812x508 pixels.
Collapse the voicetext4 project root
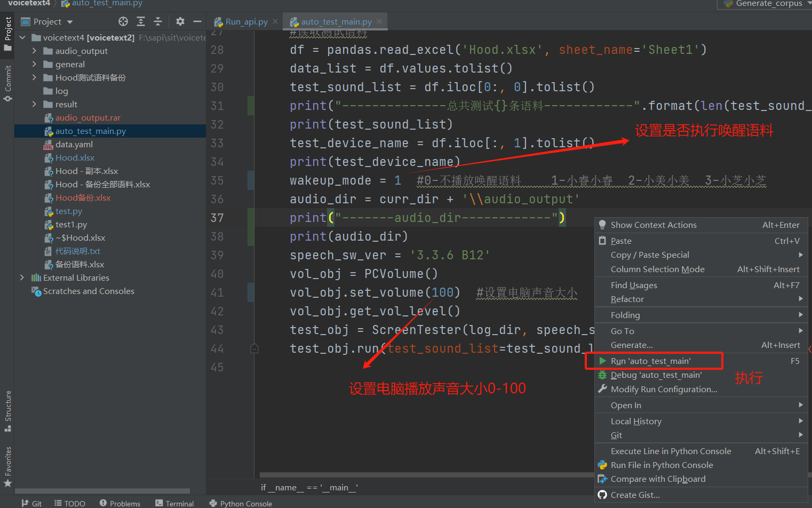[x=22, y=37]
